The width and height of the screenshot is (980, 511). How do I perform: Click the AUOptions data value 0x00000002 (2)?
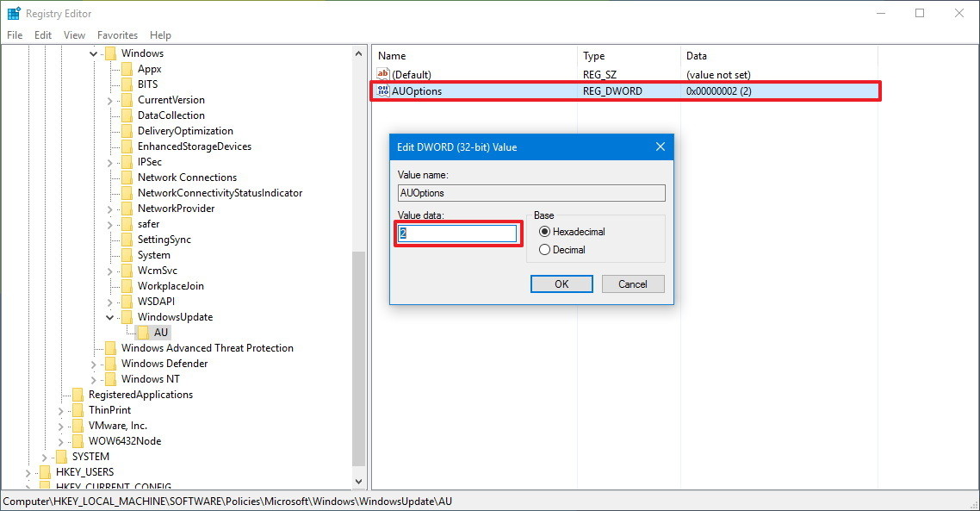(719, 90)
